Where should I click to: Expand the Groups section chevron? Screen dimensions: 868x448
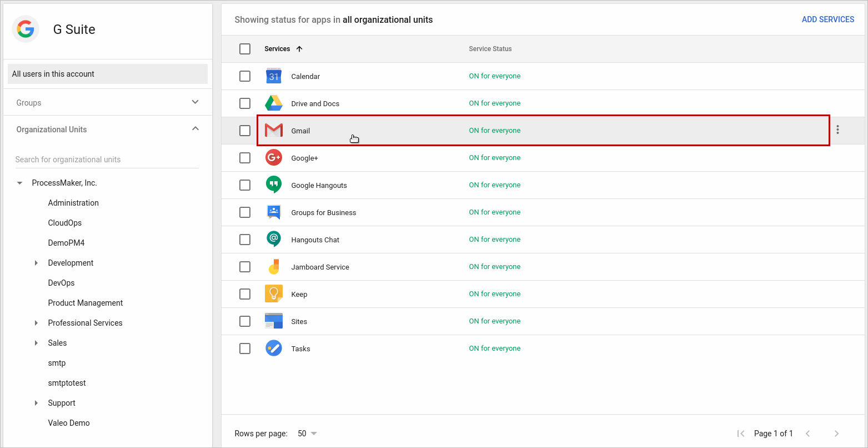pos(195,102)
